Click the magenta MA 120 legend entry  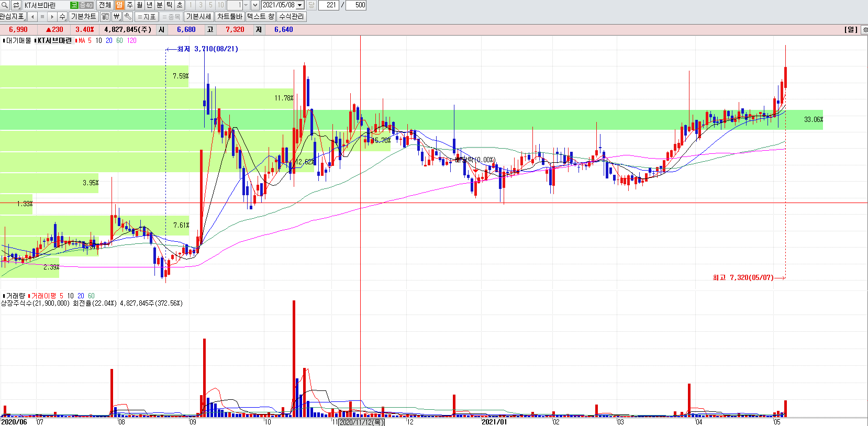[131, 40]
